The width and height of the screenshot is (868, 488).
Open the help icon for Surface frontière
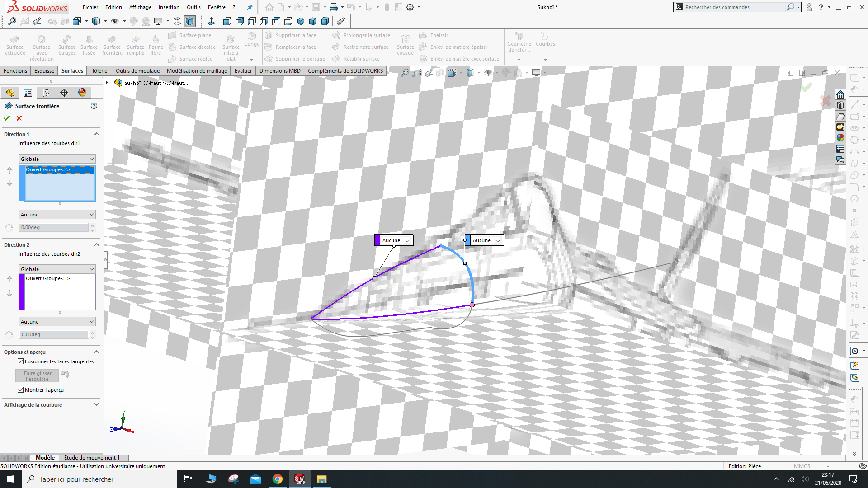tap(94, 106)
